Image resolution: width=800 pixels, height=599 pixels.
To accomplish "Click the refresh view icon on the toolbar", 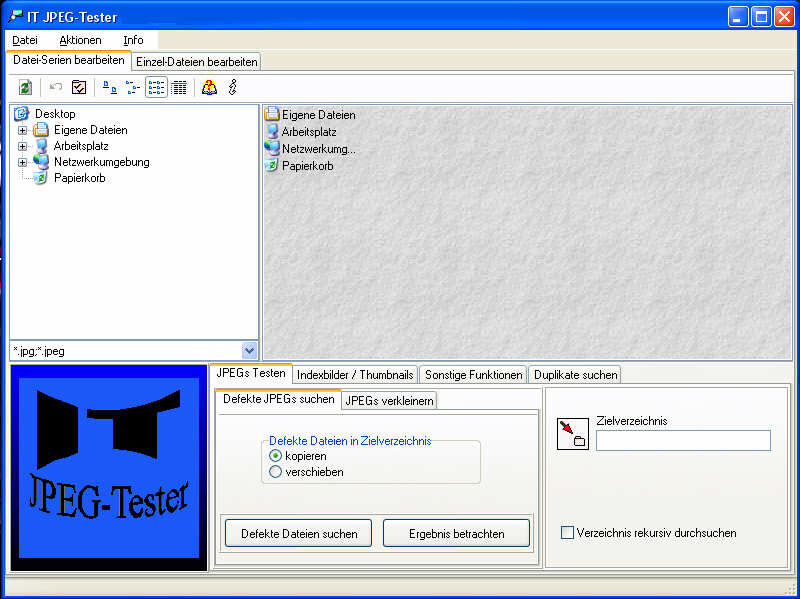I will click(24, 89).
